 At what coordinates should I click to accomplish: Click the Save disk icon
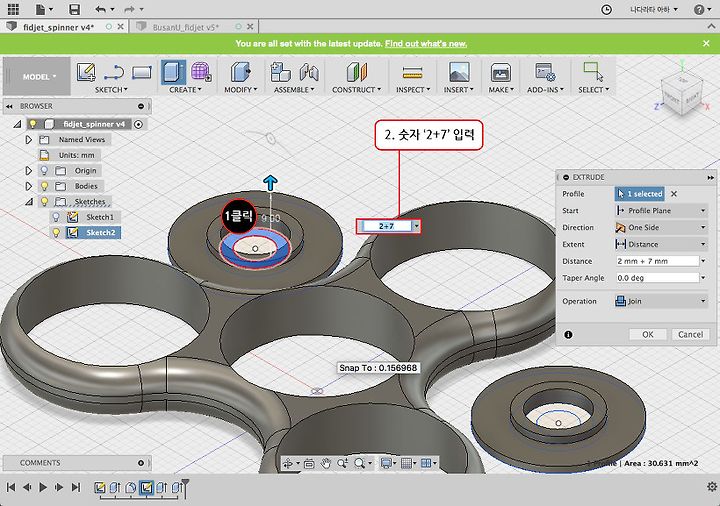[74, 9]
